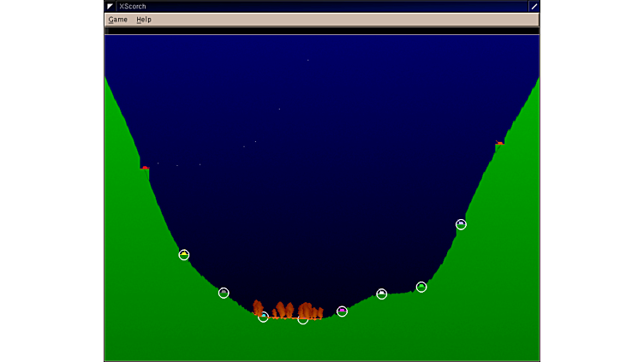Select the circled white tank right of magenta tank
This screenshot has width=644, height=362.
(x=381, y=294)
